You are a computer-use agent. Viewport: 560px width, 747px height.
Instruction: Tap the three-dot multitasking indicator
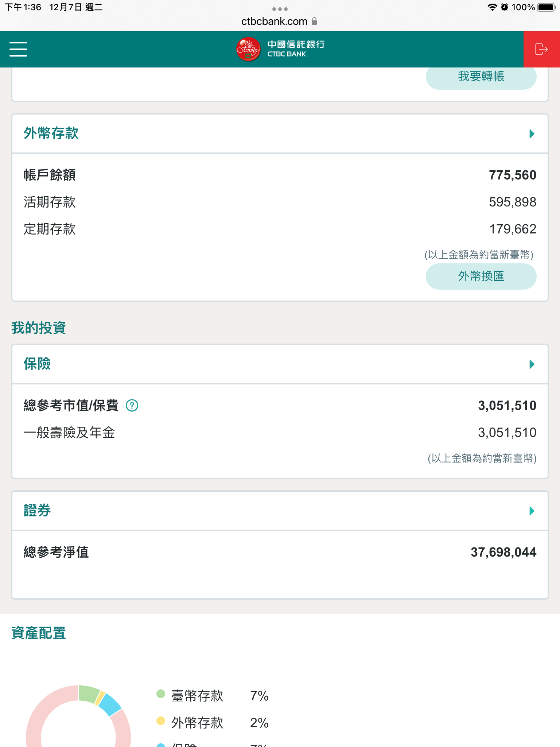point(280,9)
